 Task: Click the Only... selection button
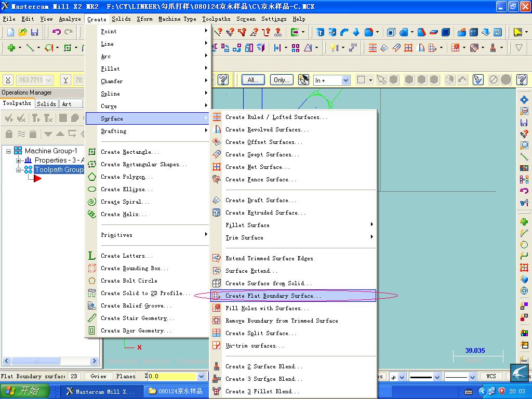[281, 80]
